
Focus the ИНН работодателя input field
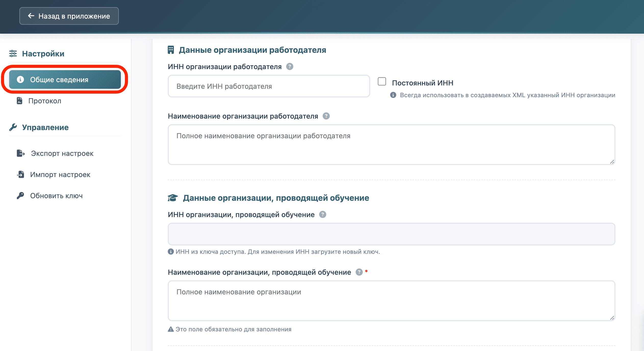pyautogui.click(x=269, y=86)
